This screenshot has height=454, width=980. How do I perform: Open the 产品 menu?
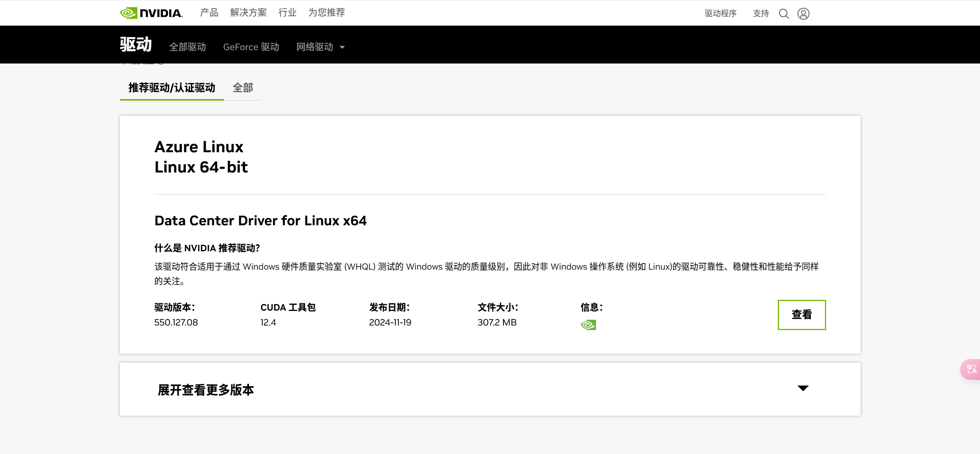tap(209, 13)
